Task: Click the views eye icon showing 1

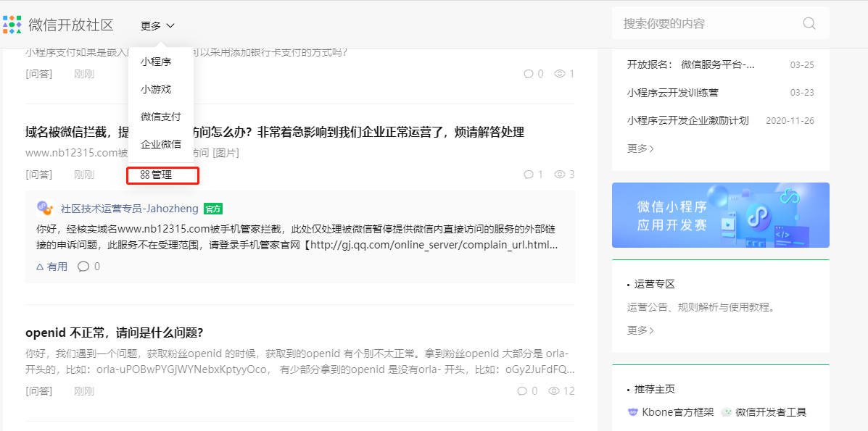Action: click(560, 74)
